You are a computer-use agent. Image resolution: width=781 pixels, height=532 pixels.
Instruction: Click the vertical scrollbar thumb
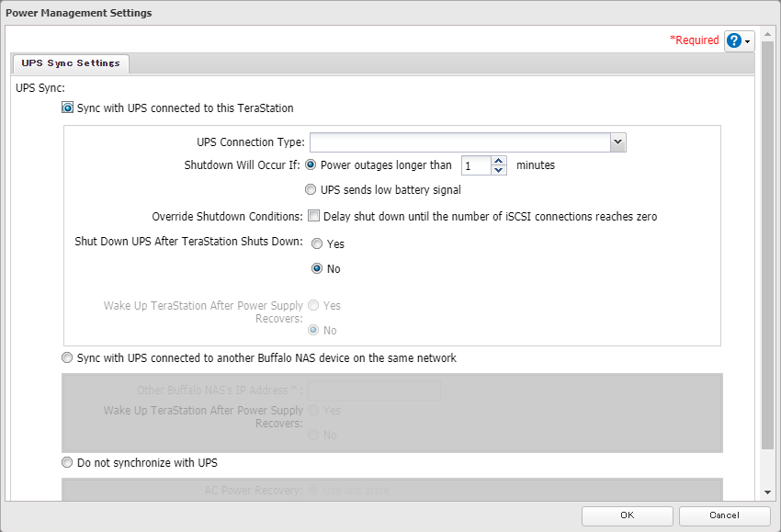[767, 248]
